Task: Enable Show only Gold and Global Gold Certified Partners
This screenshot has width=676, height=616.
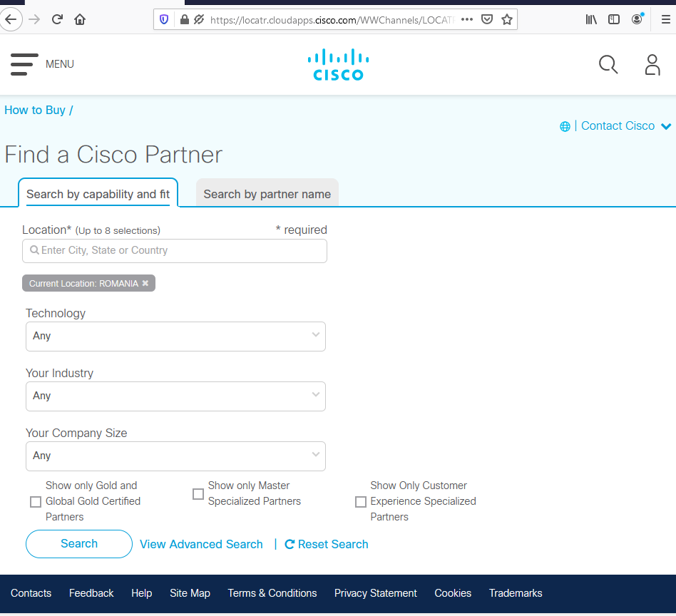Action: click(x=36, y=501)
